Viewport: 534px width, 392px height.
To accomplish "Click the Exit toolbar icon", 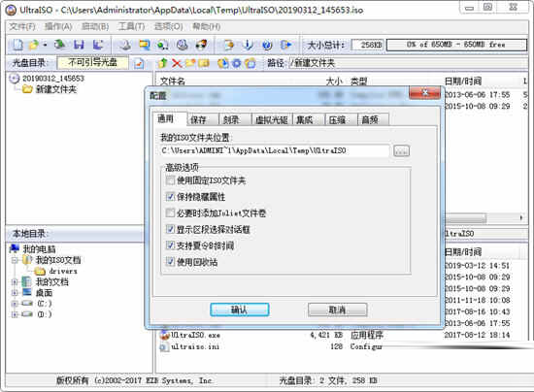I will coord(286,45).
